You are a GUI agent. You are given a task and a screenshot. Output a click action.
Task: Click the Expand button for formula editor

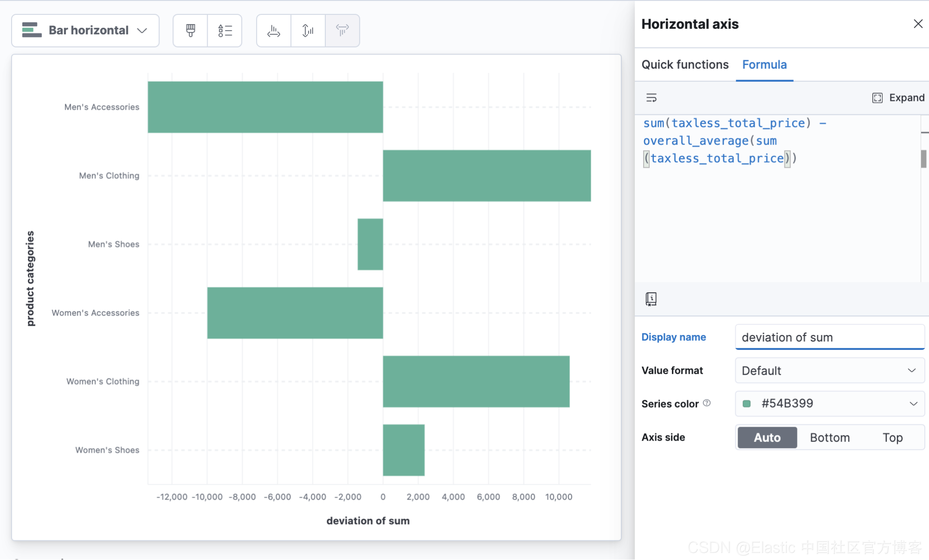pyautogui.click(x=898, y=98)
